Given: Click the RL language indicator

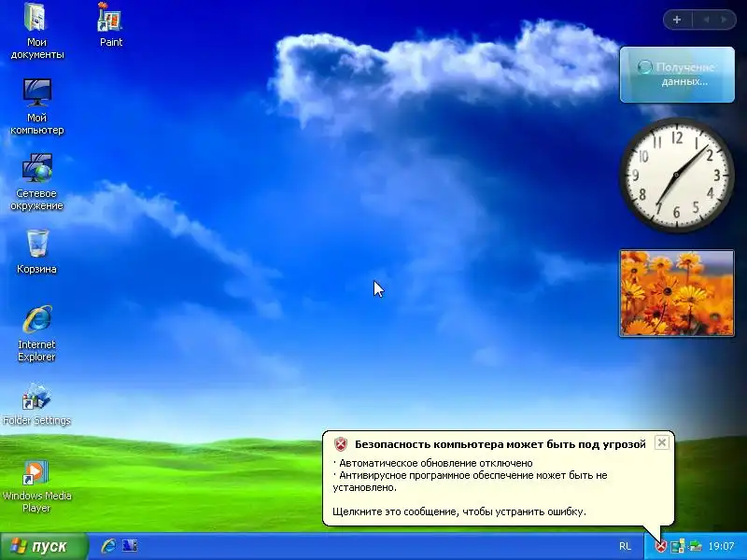Looking at the screenshot, I should pyautogui.click(x=625, y=546).
